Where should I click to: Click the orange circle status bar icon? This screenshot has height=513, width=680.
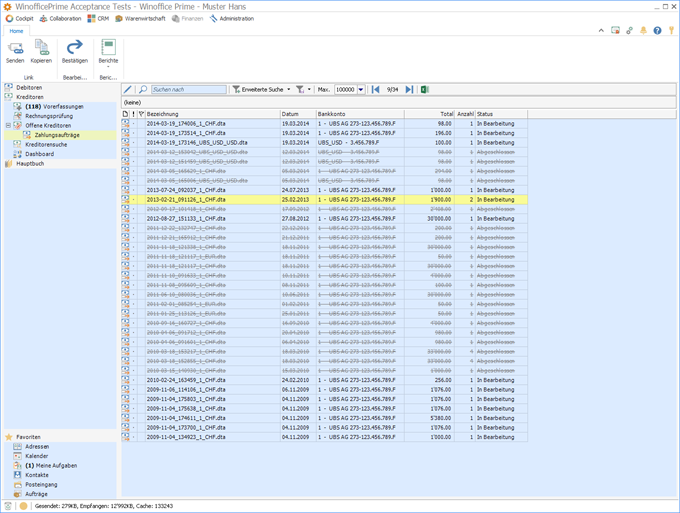tap(23, 506)
